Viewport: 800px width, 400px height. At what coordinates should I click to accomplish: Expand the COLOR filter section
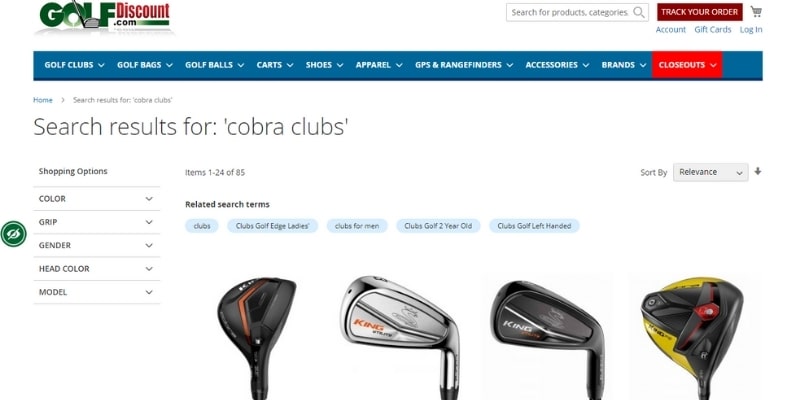[x=96, y=198]
